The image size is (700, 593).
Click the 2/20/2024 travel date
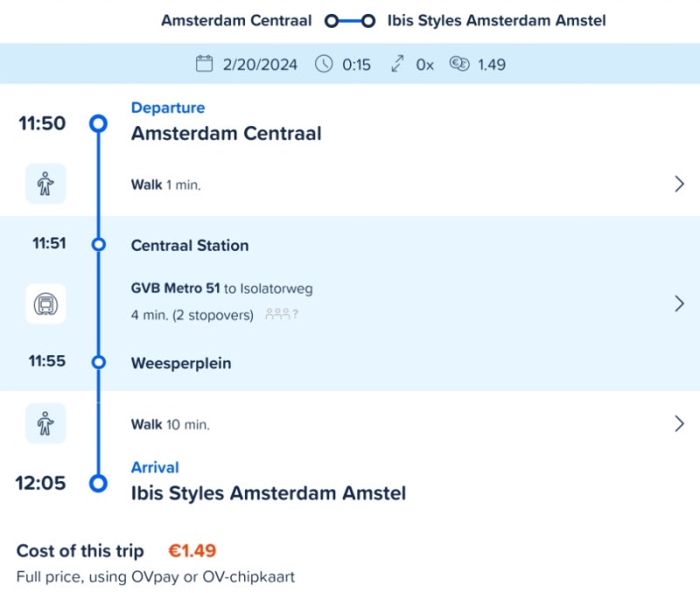click(260, 64)
